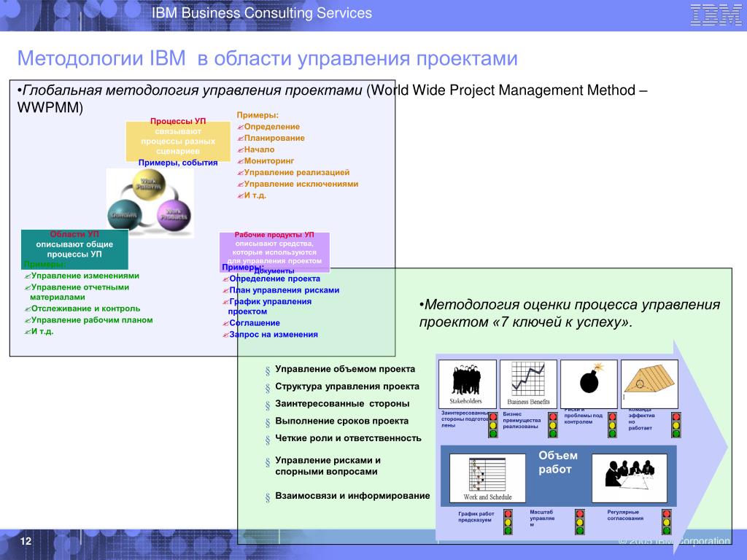Click the Stakeholders silhouette image

(468, 384)
